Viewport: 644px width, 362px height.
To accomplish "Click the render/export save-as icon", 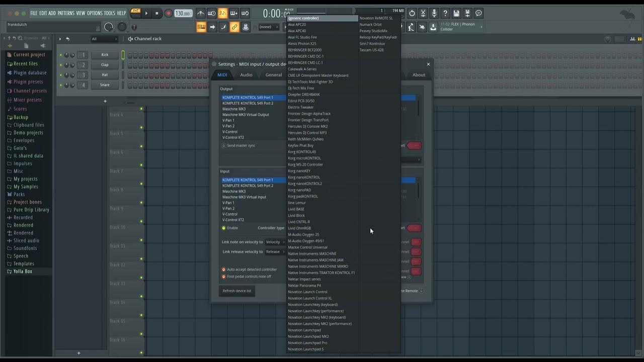I will coord(467,13).
